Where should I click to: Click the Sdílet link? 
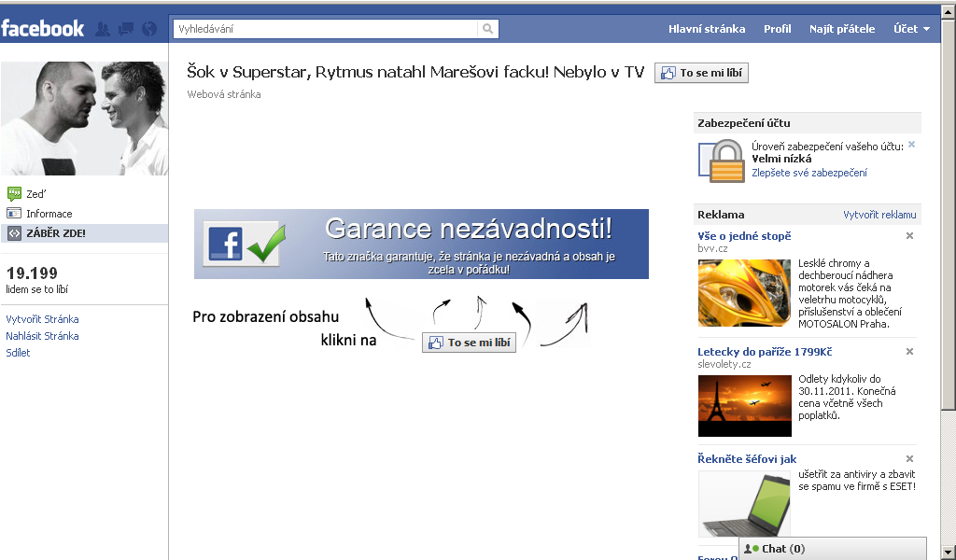pos(18,352)
